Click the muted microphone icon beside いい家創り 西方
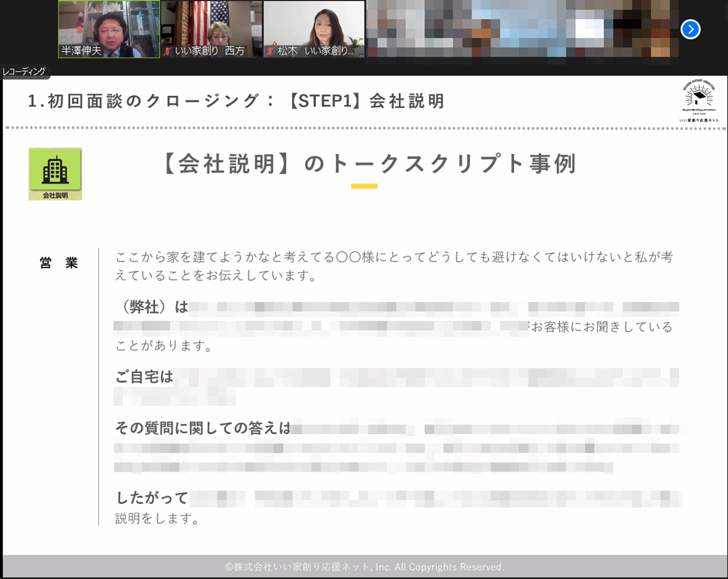This screenshot has height=579, width=728. 168,52
